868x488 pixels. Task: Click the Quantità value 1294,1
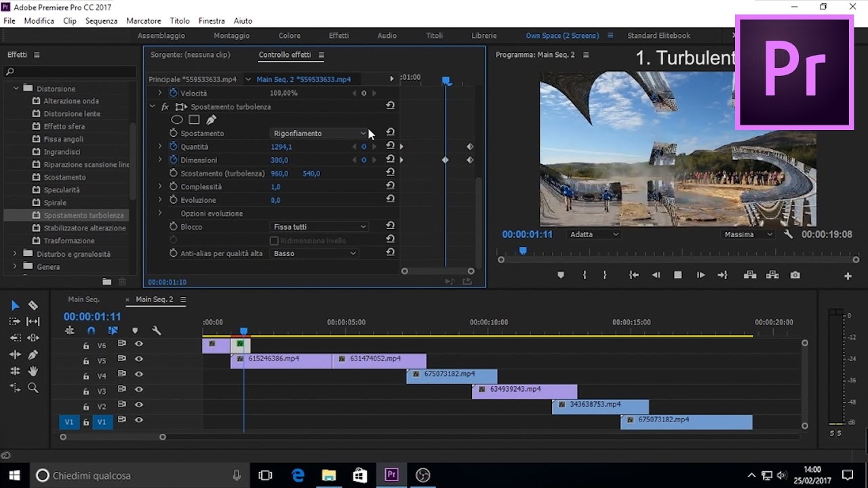281,147
